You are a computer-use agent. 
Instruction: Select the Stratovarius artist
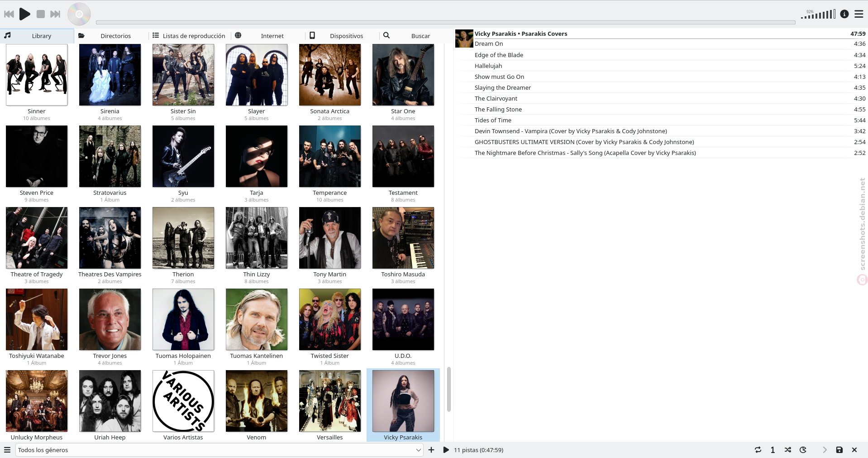coord(110,156)
